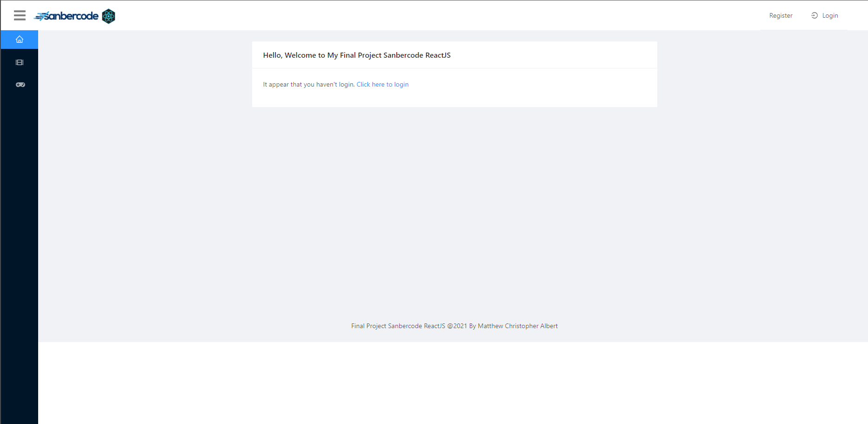Click the welcome heading about Final Project

[x=357, y=55]
